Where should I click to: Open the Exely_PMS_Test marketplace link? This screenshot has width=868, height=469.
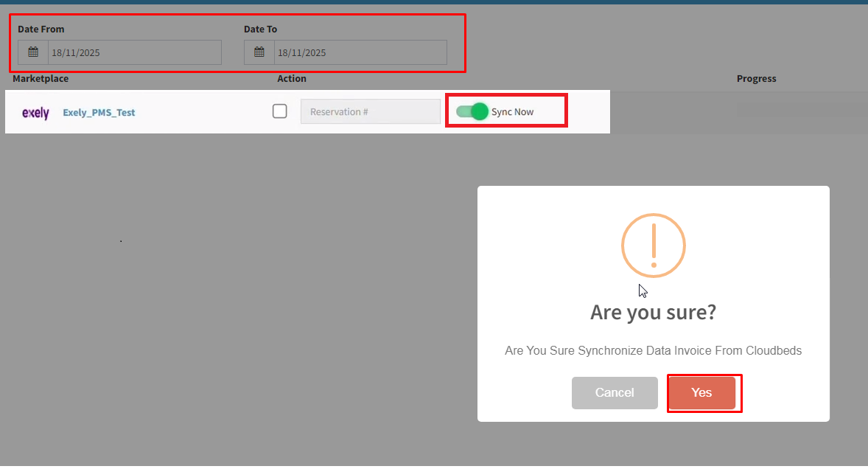click(x=99, y=113)
